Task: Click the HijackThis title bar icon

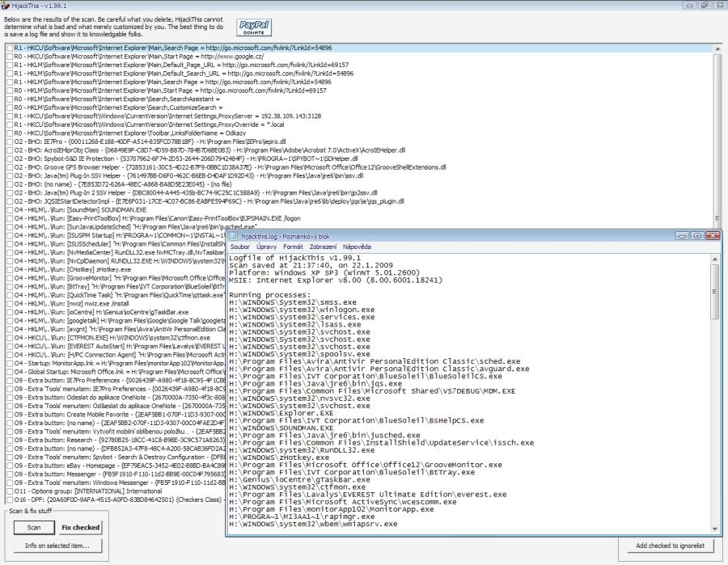Action: [5, 6]
